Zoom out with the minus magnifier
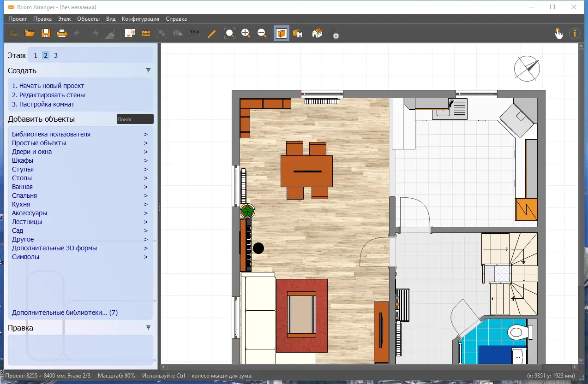The height and width of the screenshot is (384, 588). pyautogui.click(x=262, y=33)
